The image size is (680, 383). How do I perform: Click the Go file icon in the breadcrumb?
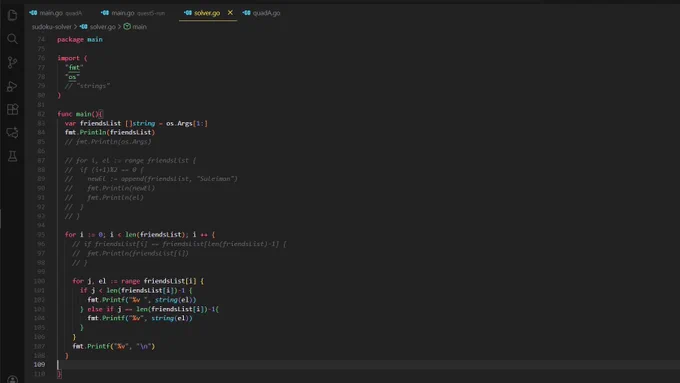84,27
